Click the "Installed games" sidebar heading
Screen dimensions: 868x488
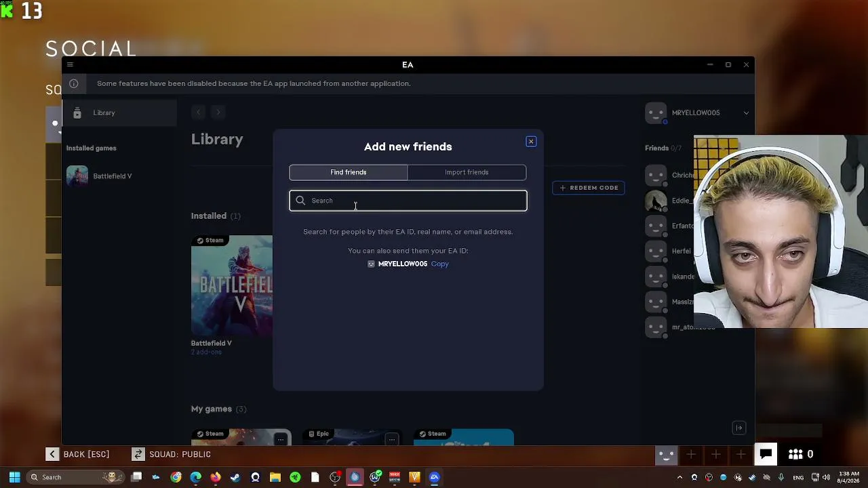(92, 148)
